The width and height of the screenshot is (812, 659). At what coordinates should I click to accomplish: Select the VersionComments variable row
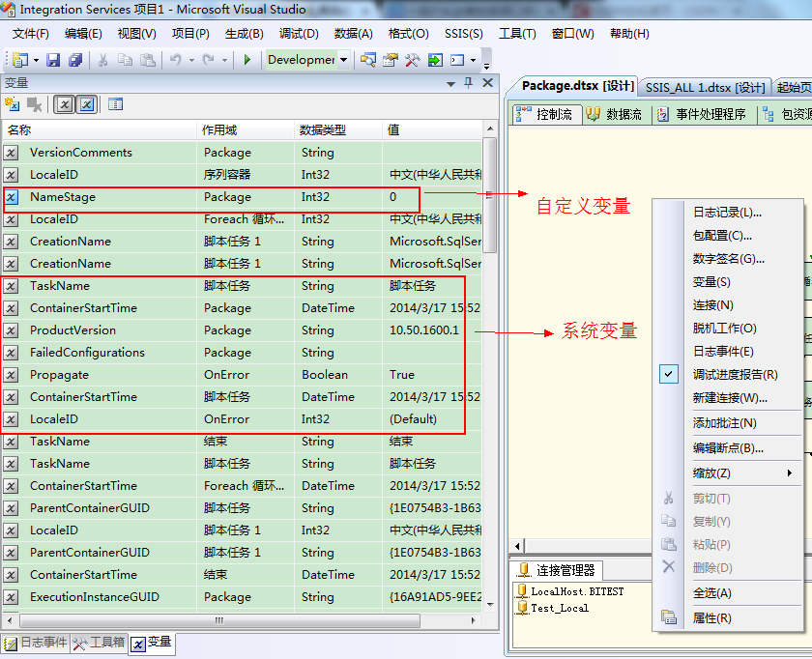pos(243,153)
